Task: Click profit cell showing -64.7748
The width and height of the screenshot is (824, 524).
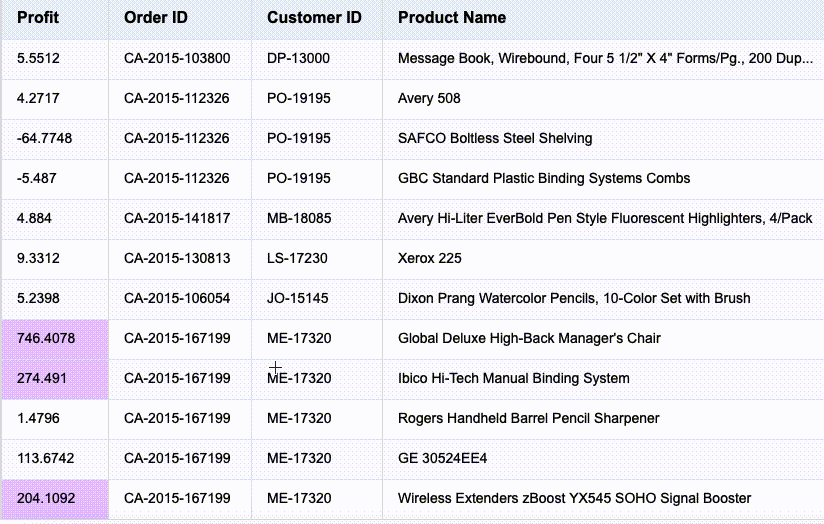Action: (44, 138)
